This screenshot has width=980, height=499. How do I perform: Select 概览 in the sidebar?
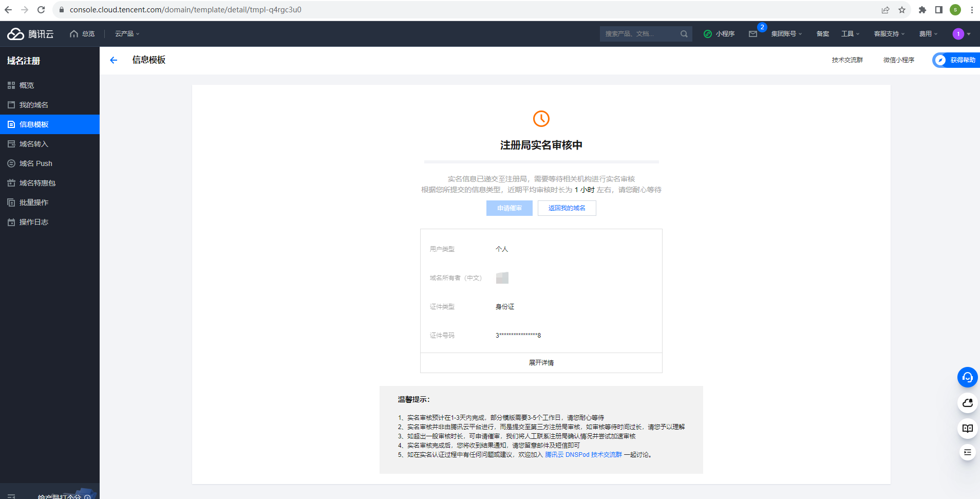50,85
